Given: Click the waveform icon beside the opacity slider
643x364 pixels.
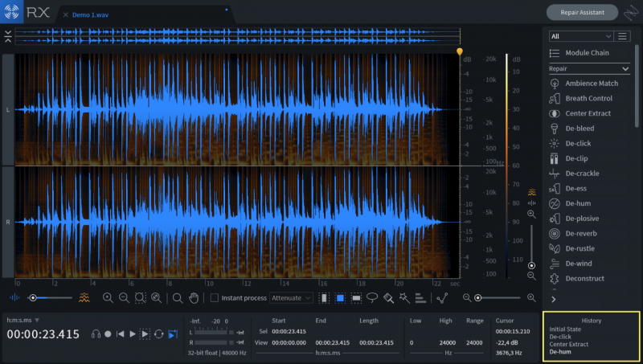Looking at the screenshot, I should pyautogui.click(x=14, y=297).
